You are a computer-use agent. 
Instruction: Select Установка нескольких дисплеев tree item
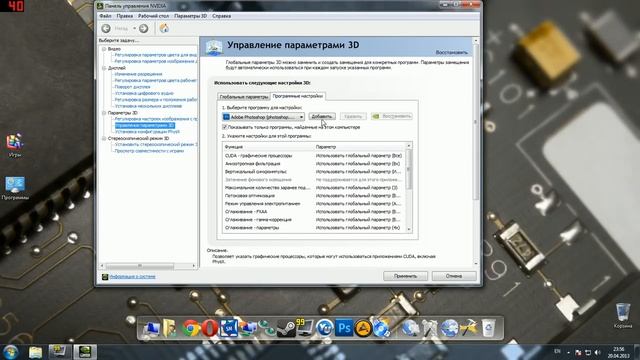(148, 106)
